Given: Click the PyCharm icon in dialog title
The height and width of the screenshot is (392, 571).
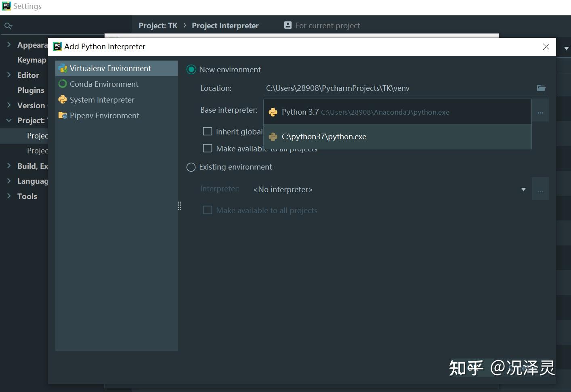Looking at the screenshot, I should pos(57,46).
